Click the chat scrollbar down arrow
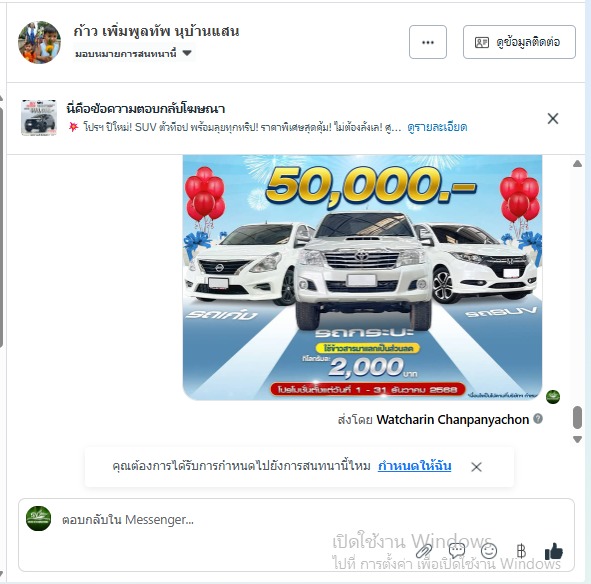 [577, 439]
